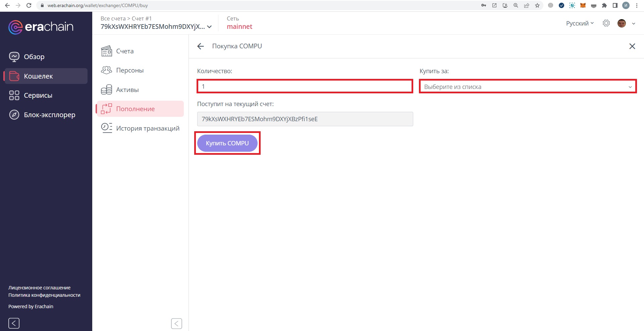Bookmark this page with star icon

coord(537,5)
